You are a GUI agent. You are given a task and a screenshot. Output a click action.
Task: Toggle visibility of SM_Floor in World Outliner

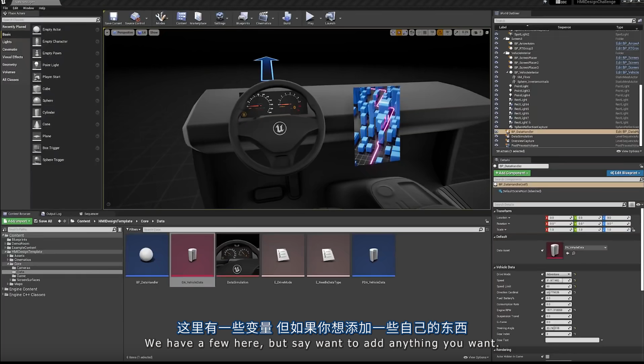tap(496, 77)
